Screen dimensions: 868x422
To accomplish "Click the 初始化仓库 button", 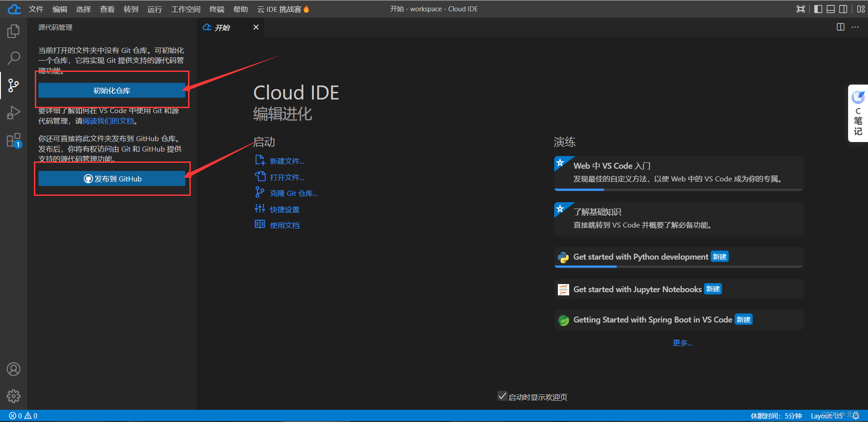I will coord(112,90).
